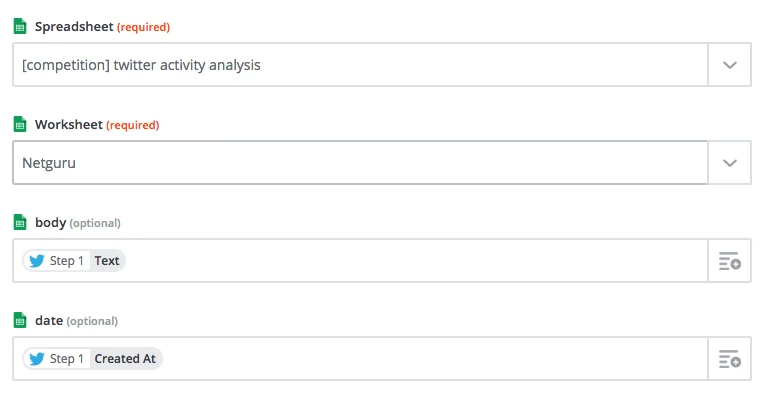
Task: Click empty area of date input field
Action: [x=434, y=359]
